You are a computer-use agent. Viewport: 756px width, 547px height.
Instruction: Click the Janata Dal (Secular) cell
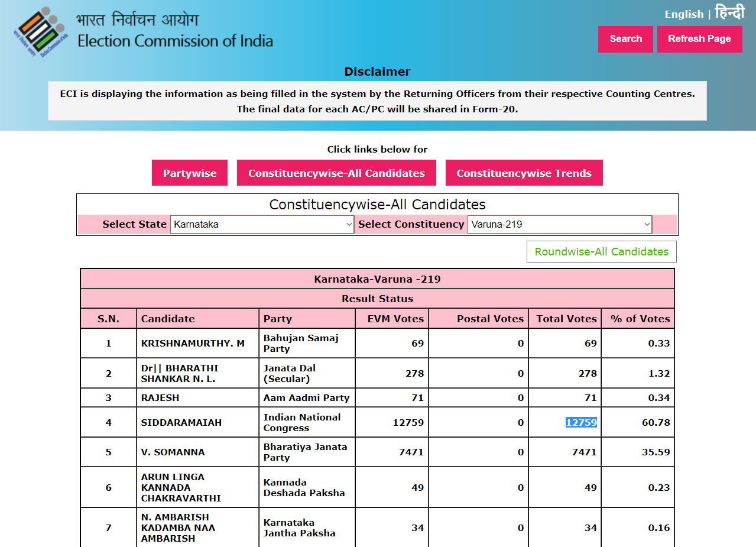tap(307, 373)
